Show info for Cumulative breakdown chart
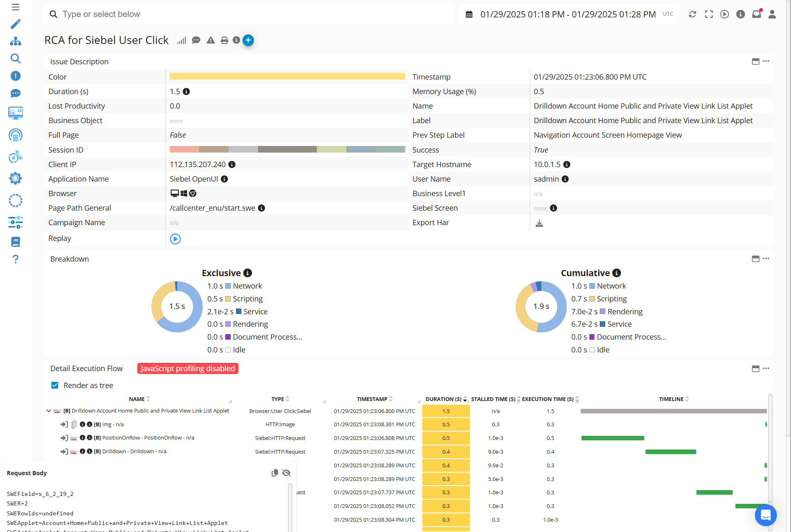Viewport: 791px width, 532px height. pos(617,273)
